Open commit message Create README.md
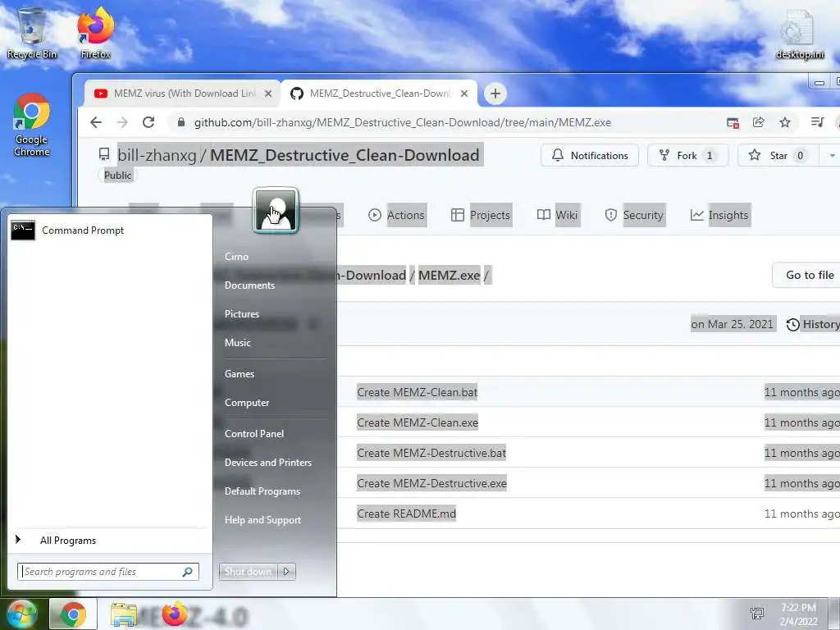 click(407, 514)
